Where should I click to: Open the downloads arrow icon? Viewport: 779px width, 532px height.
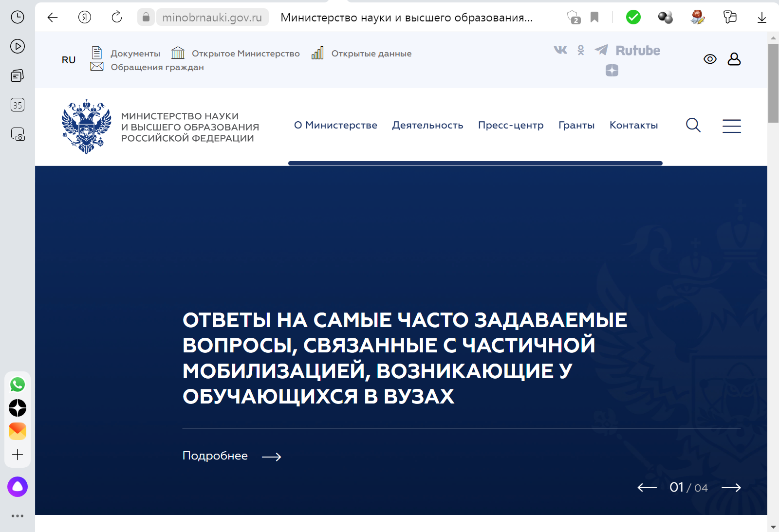click(761, 18)
